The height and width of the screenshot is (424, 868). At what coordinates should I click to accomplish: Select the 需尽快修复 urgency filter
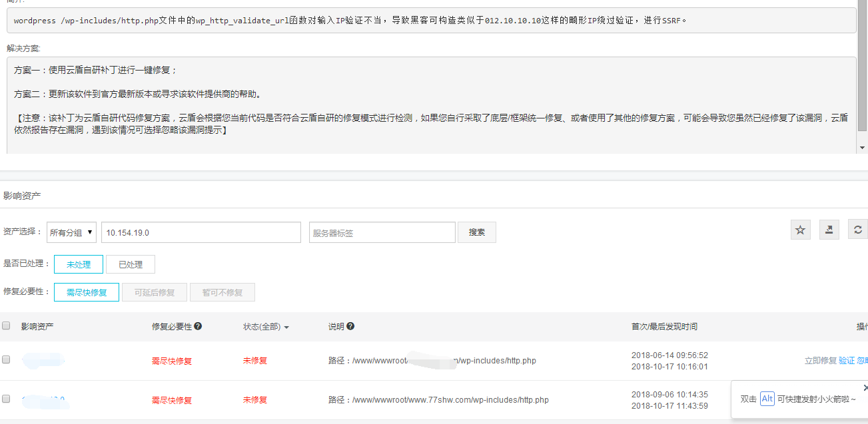pyautogui.click(x=87, y=292)
